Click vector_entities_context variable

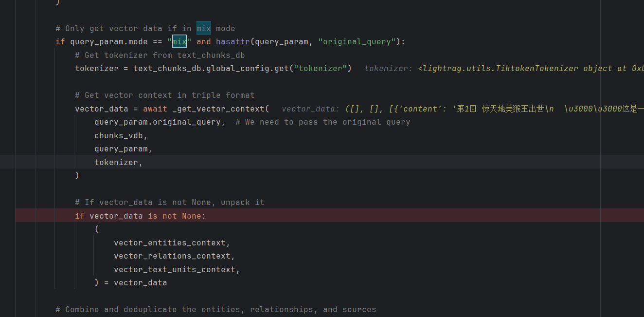(169, 242)
